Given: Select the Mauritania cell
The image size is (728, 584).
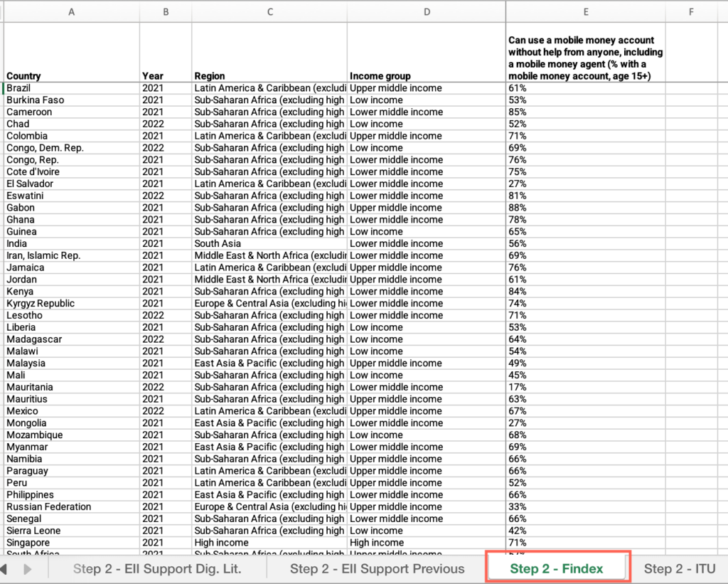Looking at the screenshot, I should tap(72, 387).
